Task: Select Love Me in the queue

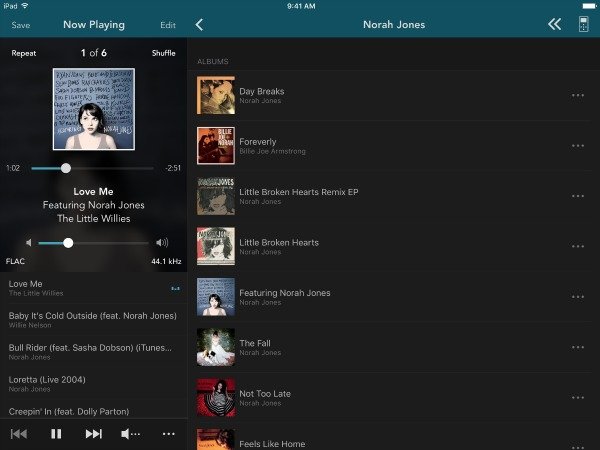Action: pyautogui.click(x=94, y=288)
